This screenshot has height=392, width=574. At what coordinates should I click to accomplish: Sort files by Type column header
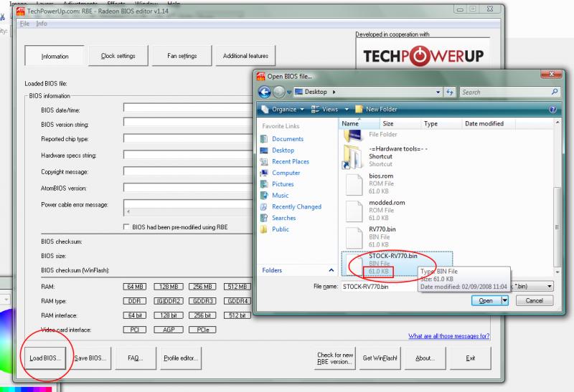click(x=441, y=123)
